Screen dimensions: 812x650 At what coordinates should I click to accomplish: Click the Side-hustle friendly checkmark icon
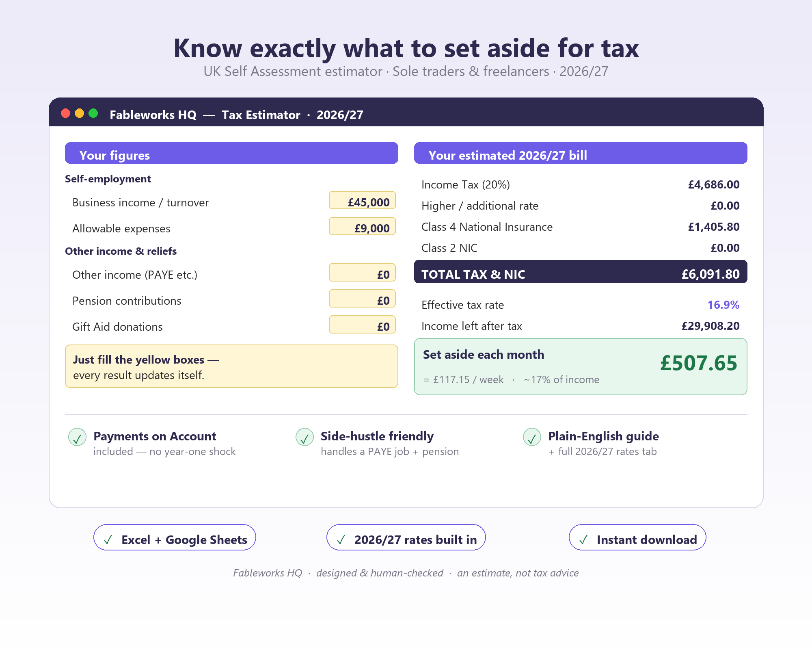[x=304, y=437]
